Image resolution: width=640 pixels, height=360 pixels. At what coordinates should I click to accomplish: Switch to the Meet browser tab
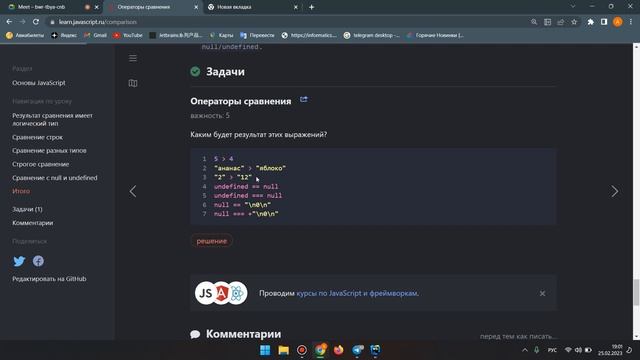[41, 7]
